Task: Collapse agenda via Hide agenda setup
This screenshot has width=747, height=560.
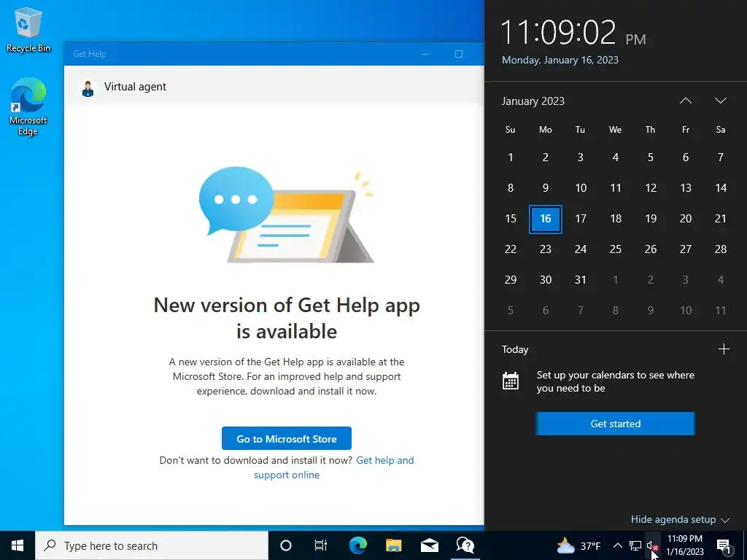Action: click(680, 519)
